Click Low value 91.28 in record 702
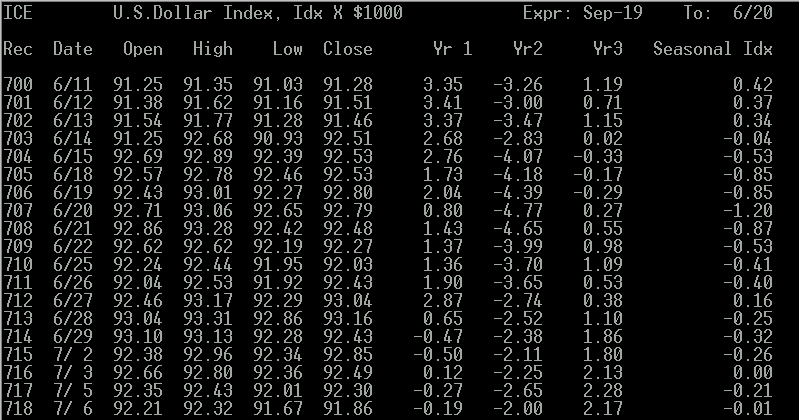Viewport: 799px width, 420px height. pyautogui.click(x=278, y=120)
